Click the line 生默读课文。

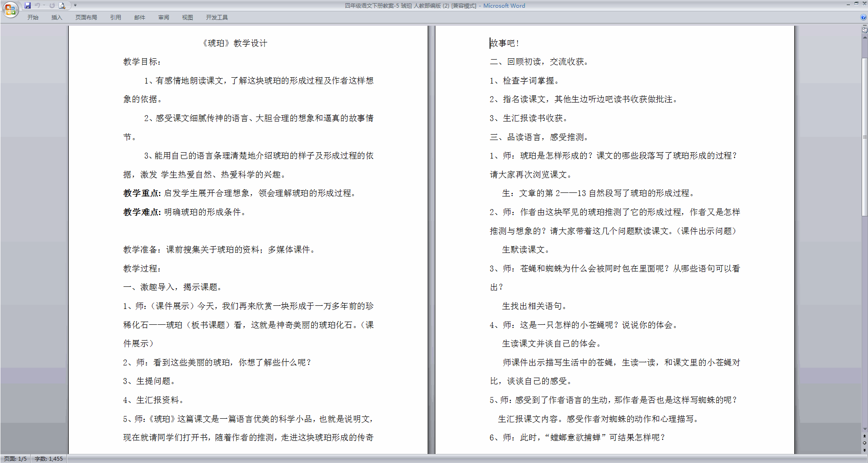(526, 250)
